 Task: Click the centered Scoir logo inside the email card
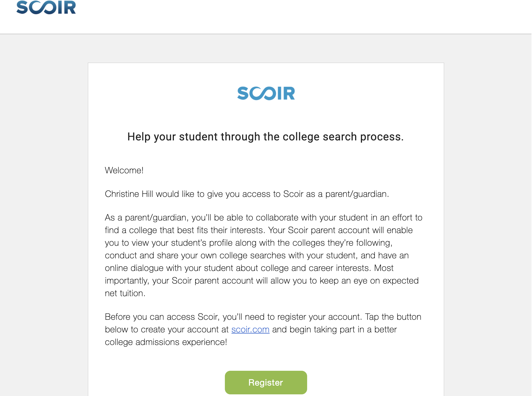266,93
